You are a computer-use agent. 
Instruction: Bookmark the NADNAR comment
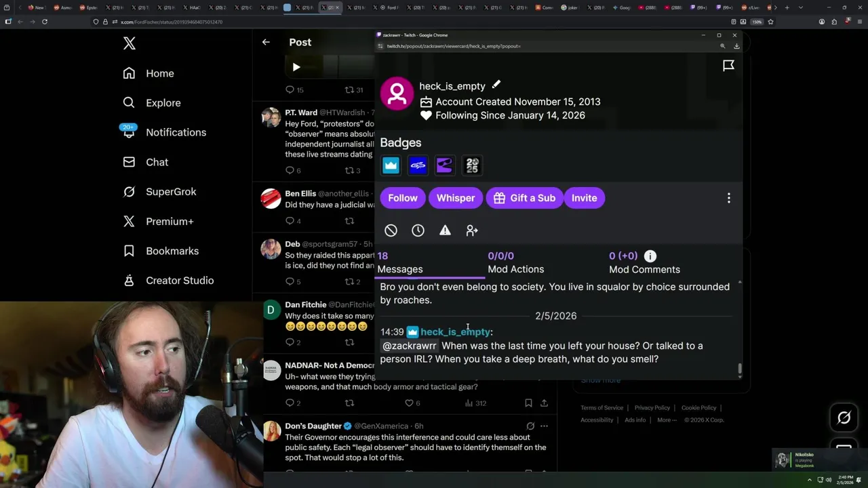528,403
